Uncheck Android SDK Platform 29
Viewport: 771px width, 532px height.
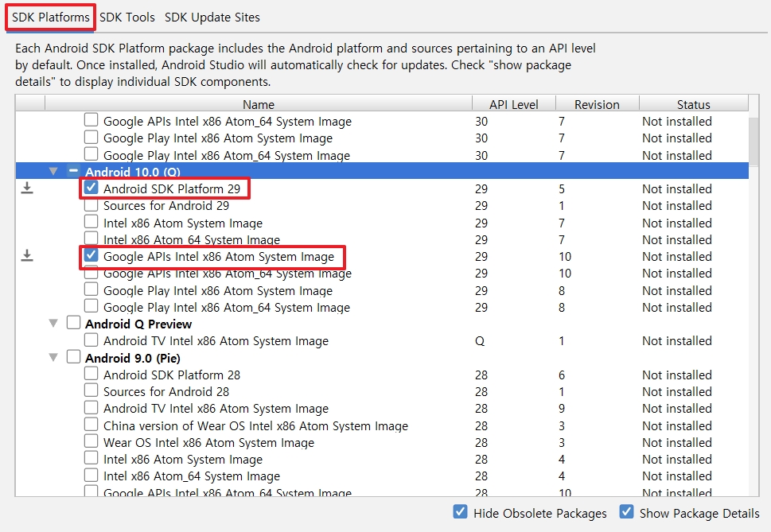(91, 188)
